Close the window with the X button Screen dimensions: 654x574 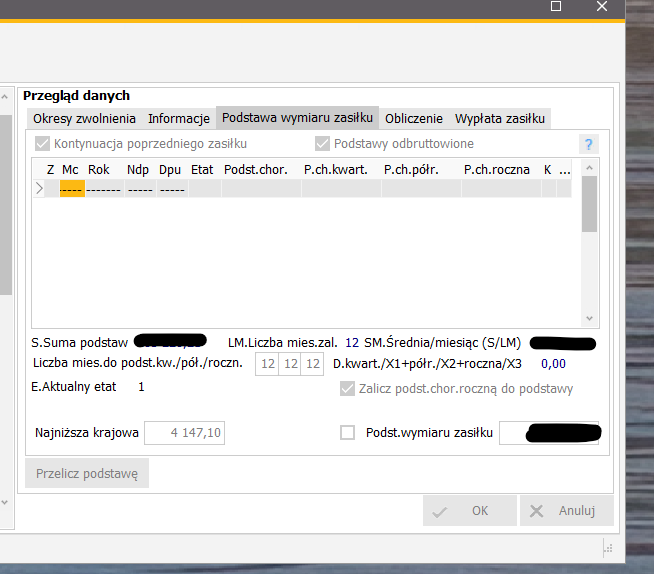pos(602,6)
